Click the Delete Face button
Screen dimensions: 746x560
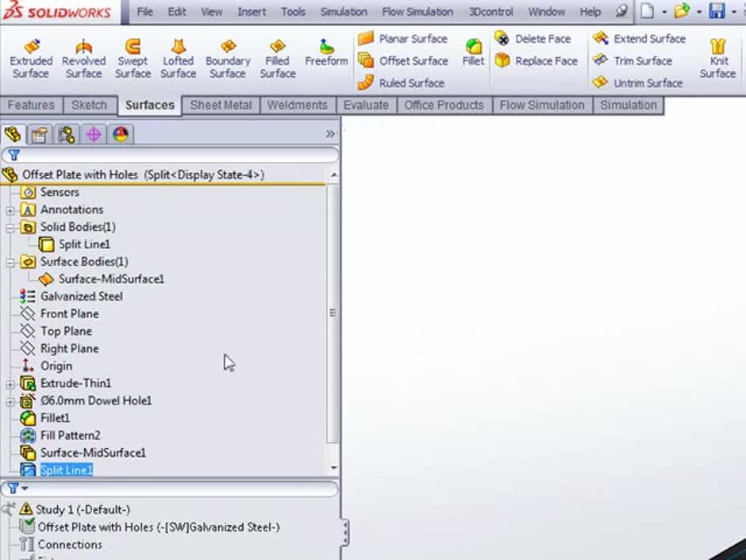[533, 38]
